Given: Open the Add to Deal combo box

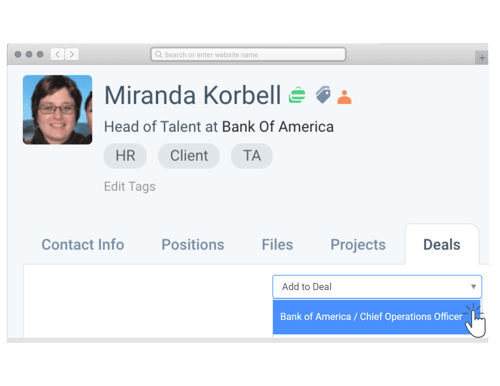Looking at the screenshot, I should (377, 287).
